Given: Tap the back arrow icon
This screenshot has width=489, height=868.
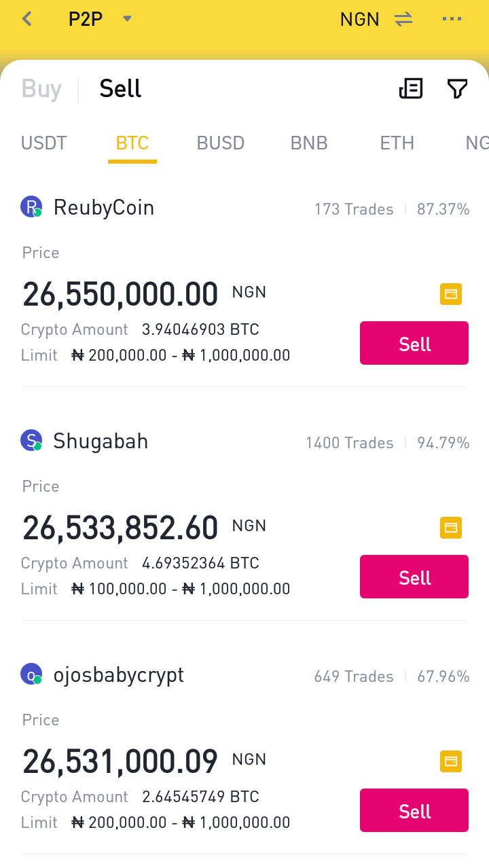Looking at the screenshot, I should [x=27, y=19].
